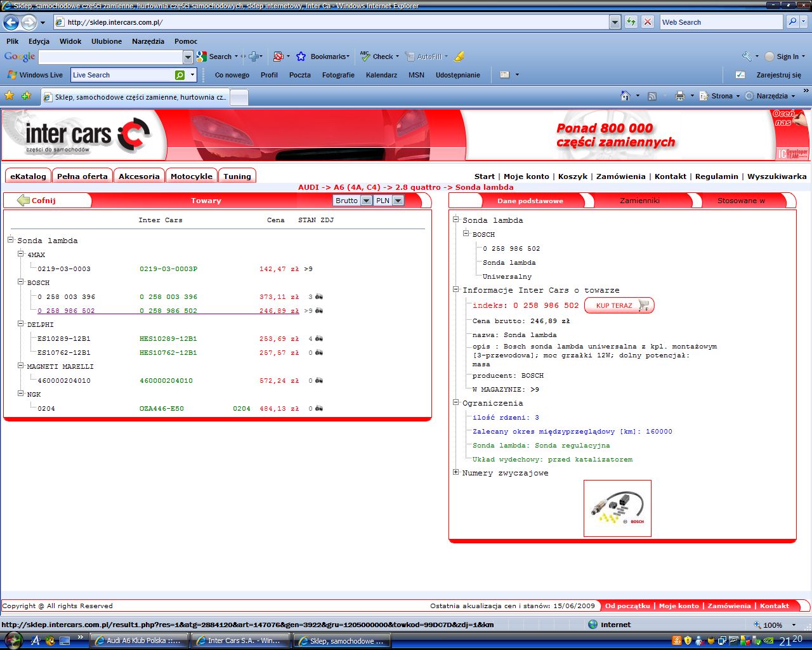Collapse the MAGNETI MARELLI tree node
Screen dimensions: 812x650
[20, 366]
